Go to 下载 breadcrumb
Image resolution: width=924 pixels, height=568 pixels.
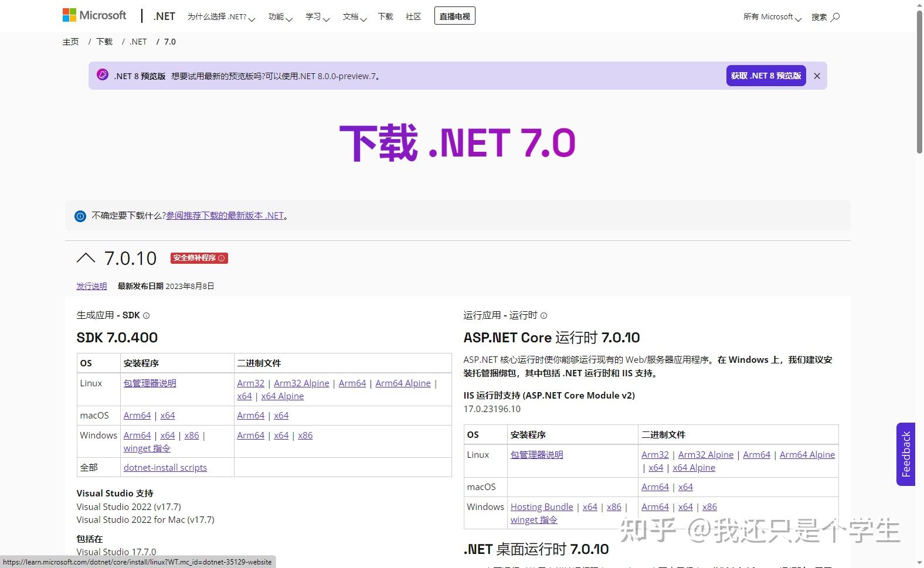pyautogui.click(x=104, y=42)
